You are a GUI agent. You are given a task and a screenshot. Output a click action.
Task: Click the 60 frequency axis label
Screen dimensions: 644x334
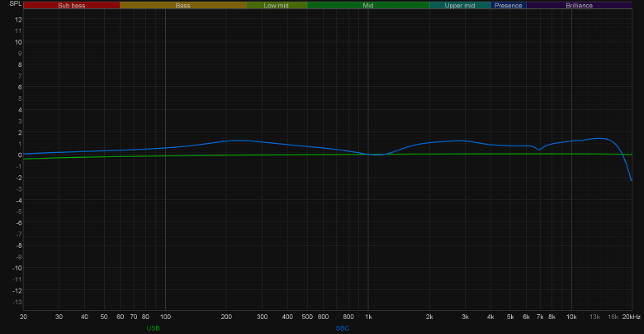pyautogui.click(x=120, y=317)
